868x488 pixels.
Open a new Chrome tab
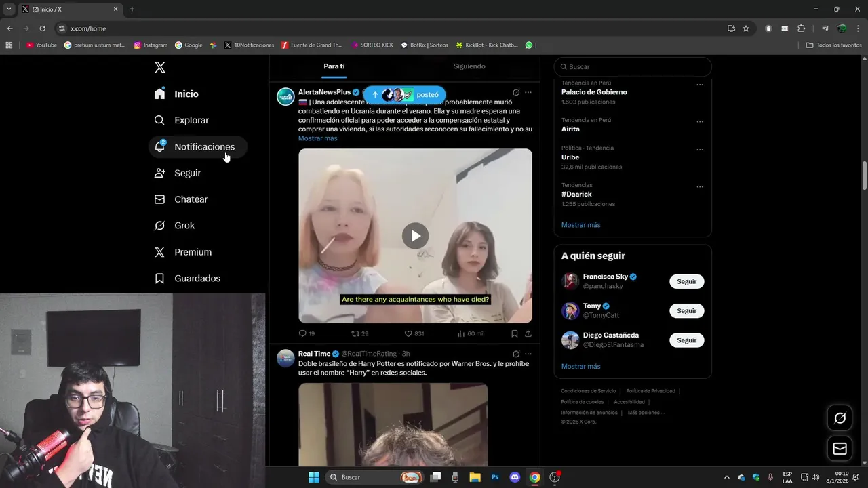click(x=132, y=9)
